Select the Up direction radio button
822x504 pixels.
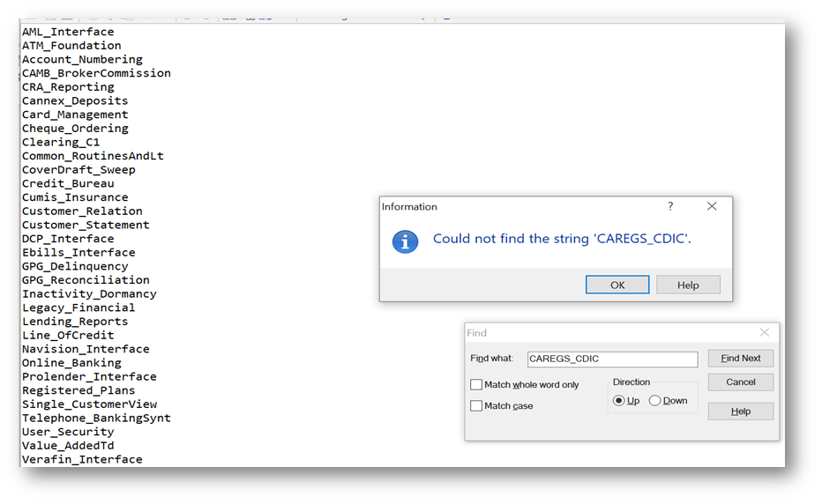coord(619,401)
